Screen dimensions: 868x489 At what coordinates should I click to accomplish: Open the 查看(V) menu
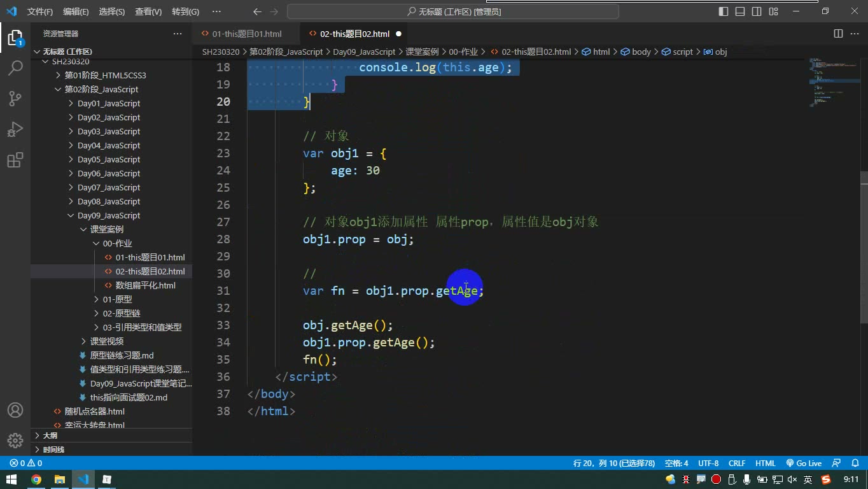click(148, 11)
